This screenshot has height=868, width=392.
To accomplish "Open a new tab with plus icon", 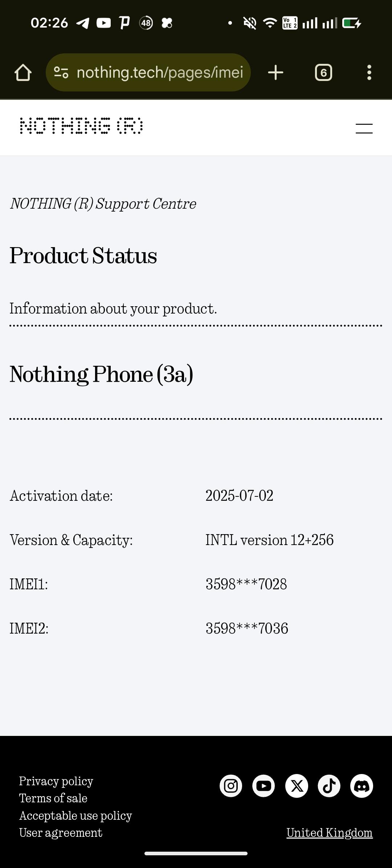I will 275,73.
